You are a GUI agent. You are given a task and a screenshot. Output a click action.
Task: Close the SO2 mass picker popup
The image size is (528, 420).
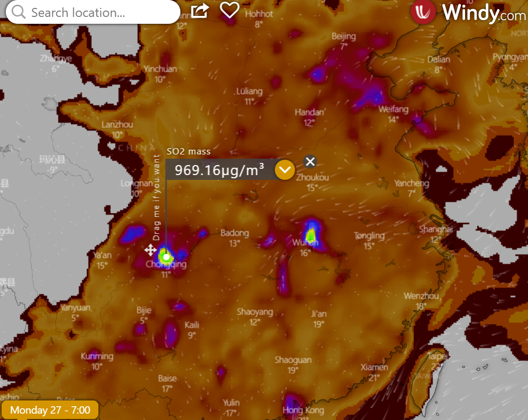pos(311,162)
